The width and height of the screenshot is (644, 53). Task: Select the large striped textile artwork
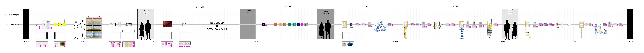point(94,28)
